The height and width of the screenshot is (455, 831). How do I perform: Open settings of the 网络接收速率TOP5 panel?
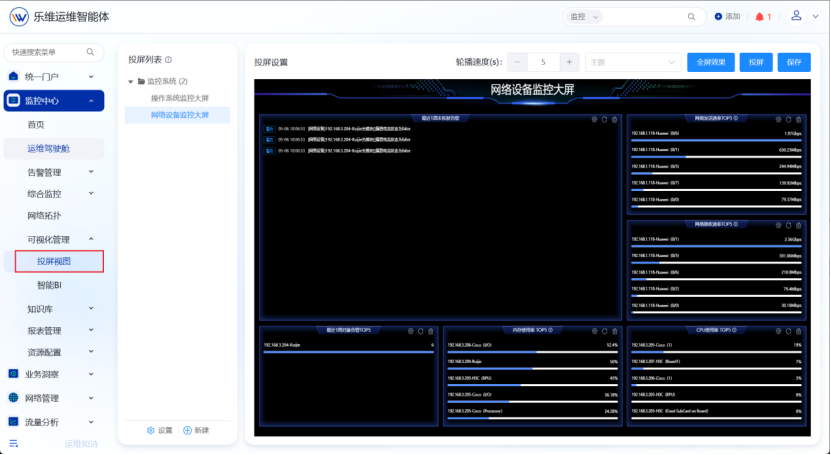tap(778, 225)
